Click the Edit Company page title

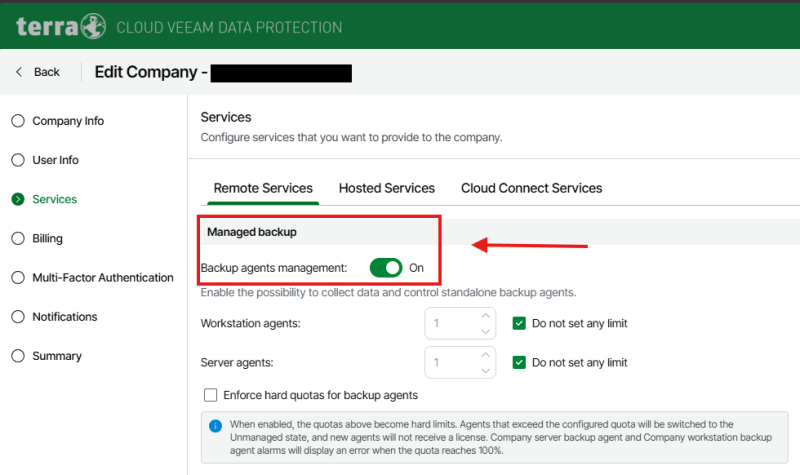151,72
